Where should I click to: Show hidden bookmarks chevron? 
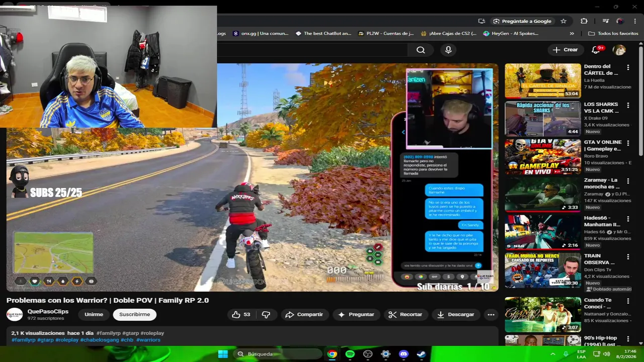point(572,34)
